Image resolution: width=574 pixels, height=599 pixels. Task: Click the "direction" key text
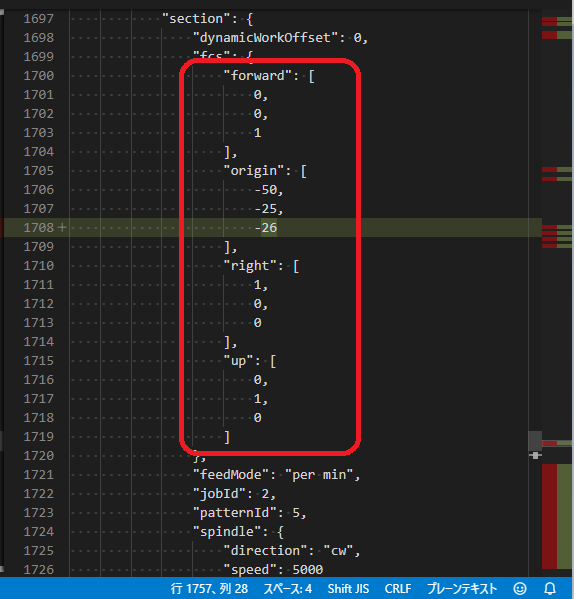coord(265,551)
